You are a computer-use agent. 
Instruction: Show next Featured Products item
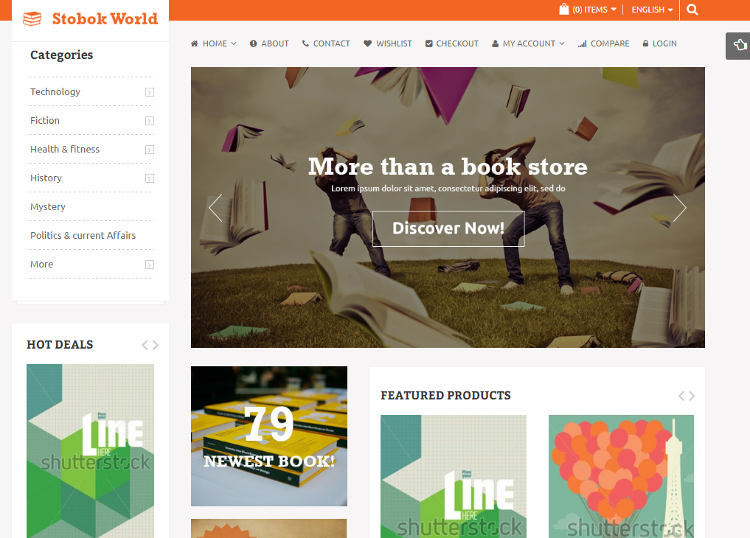[692, 395]
